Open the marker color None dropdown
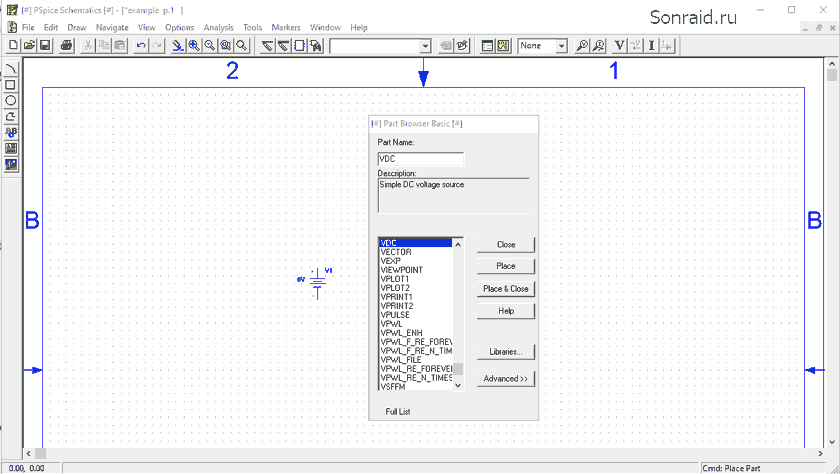 (561, 46)
